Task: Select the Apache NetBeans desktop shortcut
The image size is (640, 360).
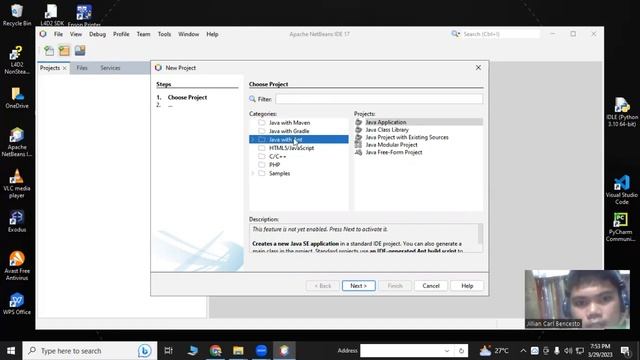Action: point(17,142)
